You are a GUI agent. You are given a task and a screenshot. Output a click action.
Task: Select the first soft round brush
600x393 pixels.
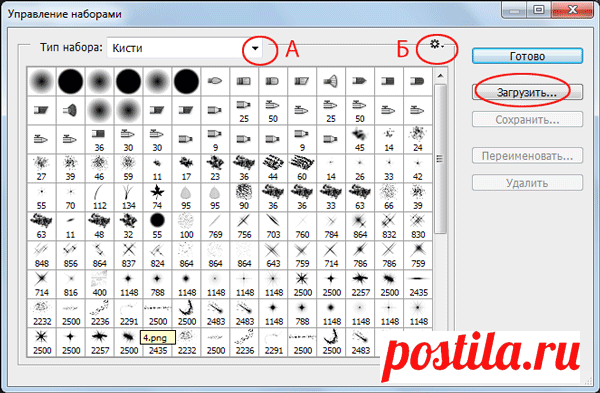42,82
